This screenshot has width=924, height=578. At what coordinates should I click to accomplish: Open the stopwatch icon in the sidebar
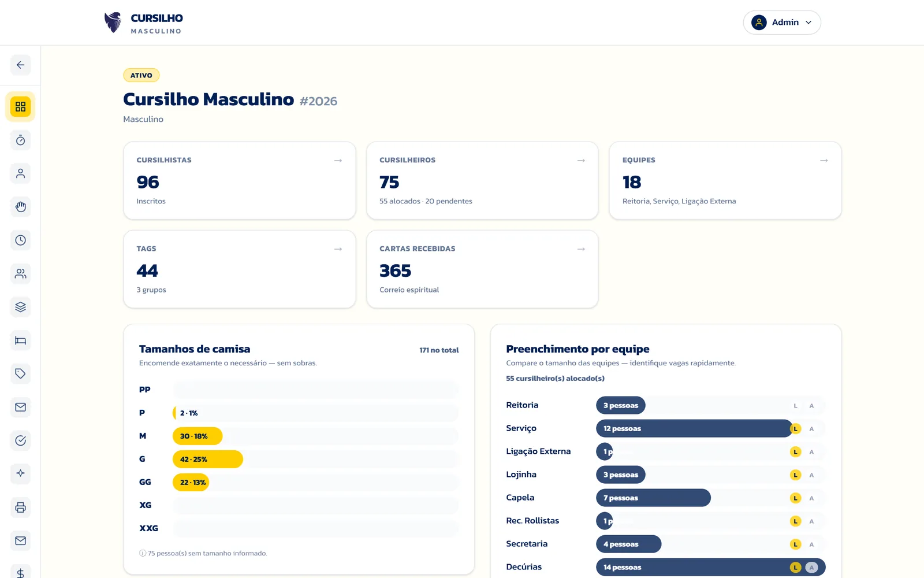pyautogui.click(x=20, y=140)
